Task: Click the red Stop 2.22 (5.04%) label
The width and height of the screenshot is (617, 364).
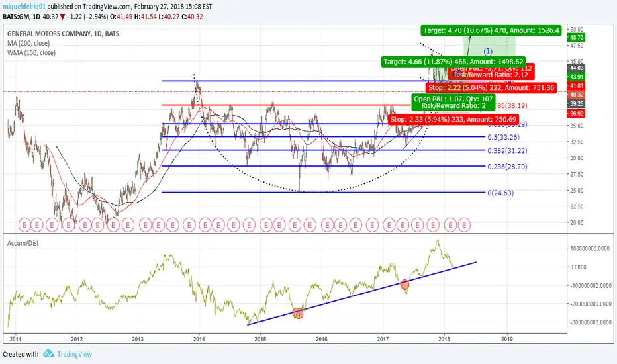Action: [491, 88]
